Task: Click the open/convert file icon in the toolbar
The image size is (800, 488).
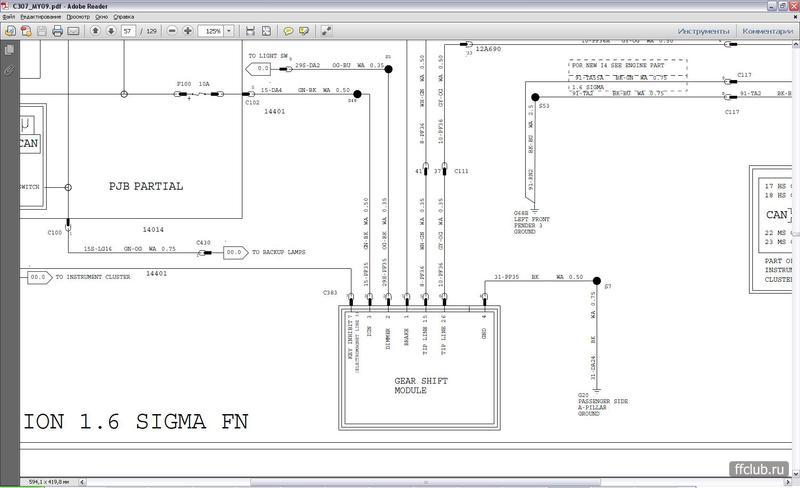Action: [10, 31]
